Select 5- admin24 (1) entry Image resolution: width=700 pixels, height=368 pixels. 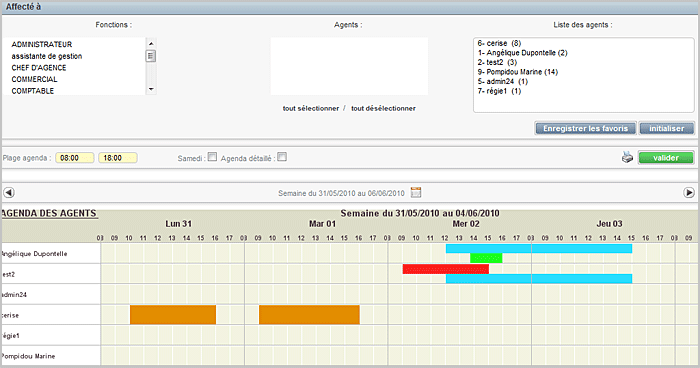point(503,81)
